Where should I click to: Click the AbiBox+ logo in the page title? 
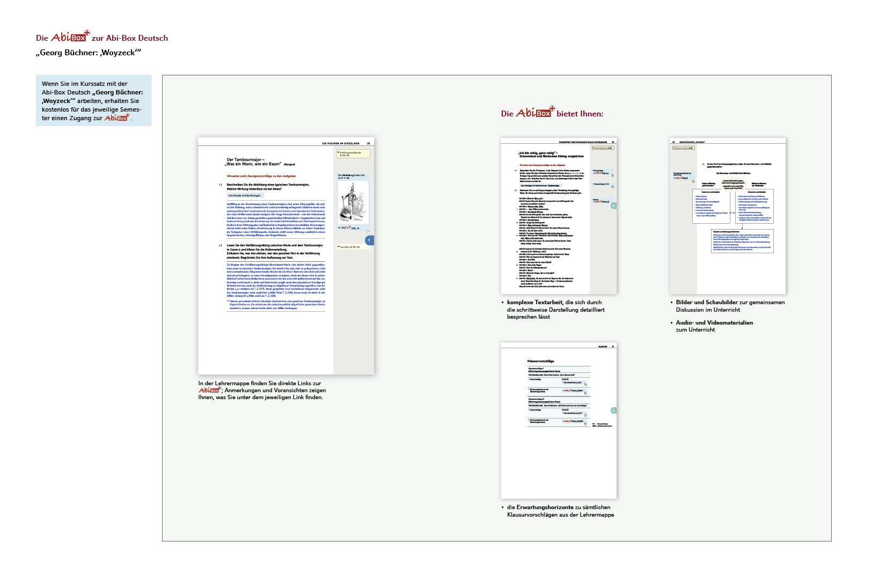pos(70,37)
